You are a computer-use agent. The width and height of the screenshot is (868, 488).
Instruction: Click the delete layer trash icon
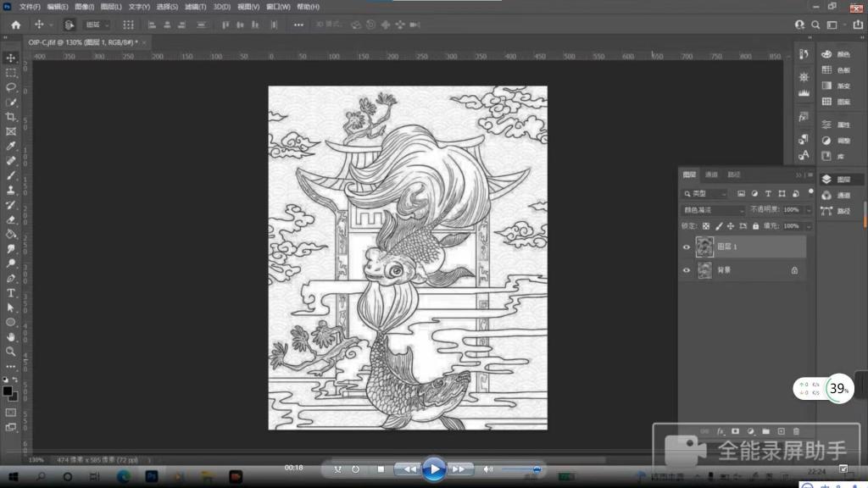(x=795, y=431)
